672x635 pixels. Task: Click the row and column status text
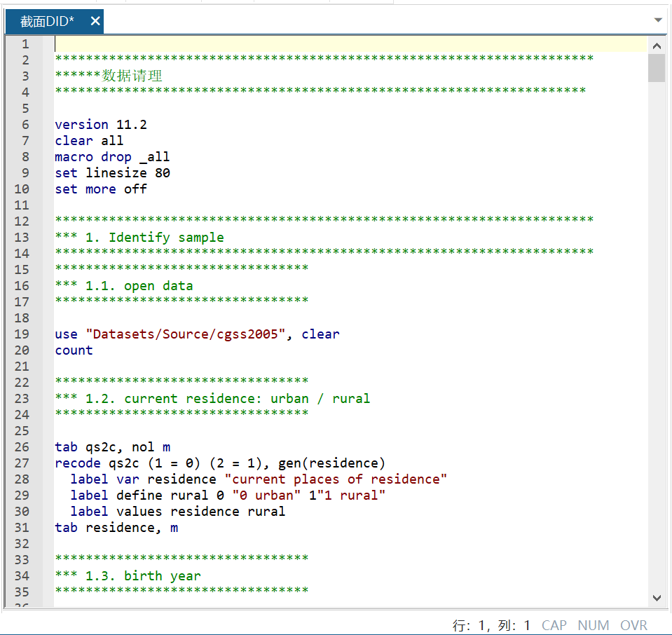(x=491, y=625)
